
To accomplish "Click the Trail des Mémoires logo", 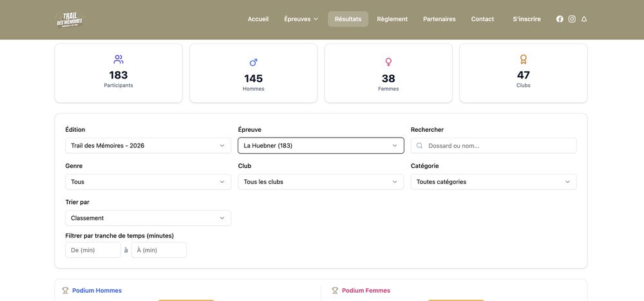I will pos(70,20).
